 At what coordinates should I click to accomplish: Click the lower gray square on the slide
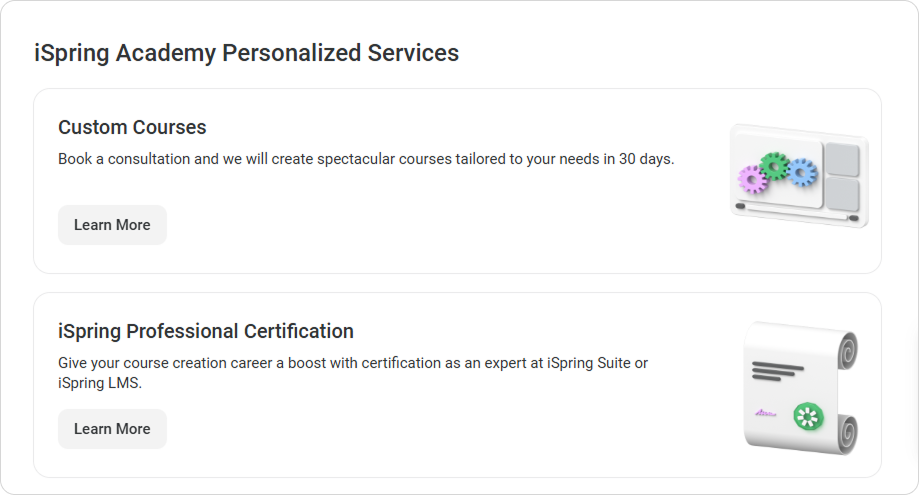[x=841, y=193]
